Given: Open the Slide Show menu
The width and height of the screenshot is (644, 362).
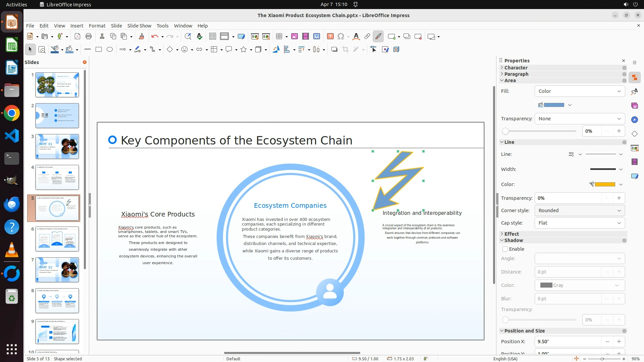Looking at the screenshot, I should pyautogui.click(x=139, y=26).
